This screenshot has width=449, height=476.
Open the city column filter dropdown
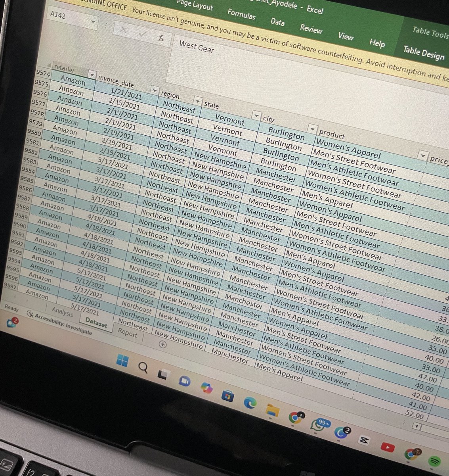tap(312, 129)
